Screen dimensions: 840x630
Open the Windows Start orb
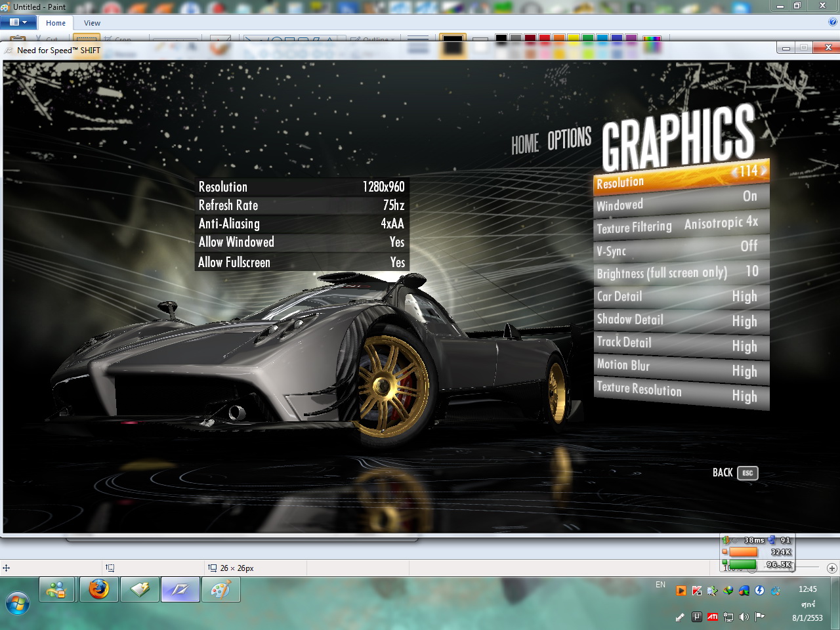(18, 603)
